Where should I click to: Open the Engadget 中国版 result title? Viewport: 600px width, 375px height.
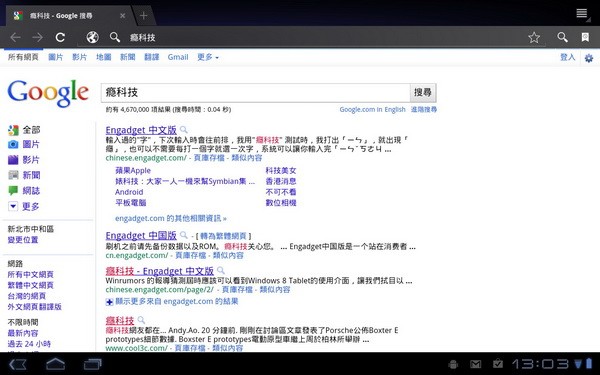141,235
